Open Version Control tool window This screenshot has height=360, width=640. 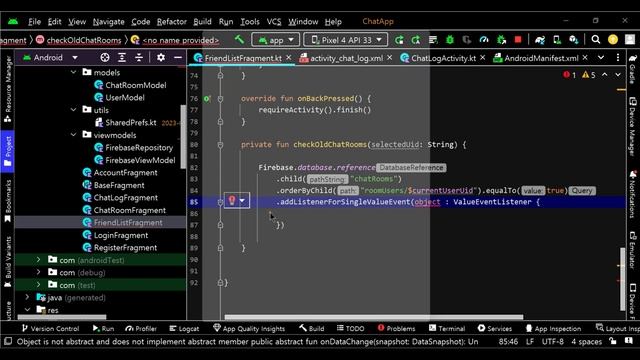[50, 328]
